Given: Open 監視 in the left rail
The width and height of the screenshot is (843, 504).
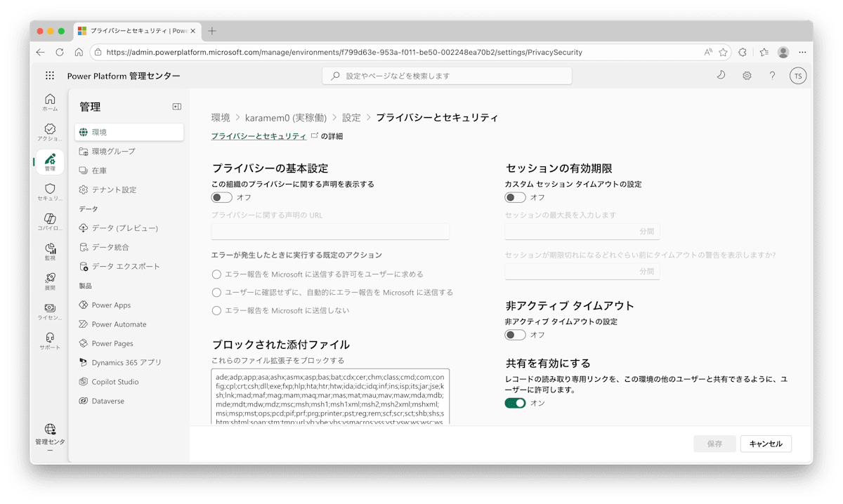Looking at the screenshot, I should coord(50,253).
